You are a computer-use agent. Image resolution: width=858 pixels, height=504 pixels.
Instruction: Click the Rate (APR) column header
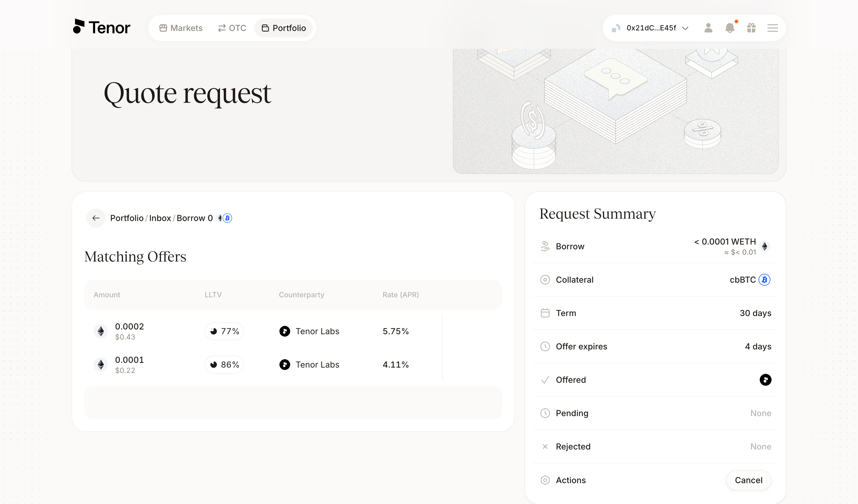click(x=401, y=295)
